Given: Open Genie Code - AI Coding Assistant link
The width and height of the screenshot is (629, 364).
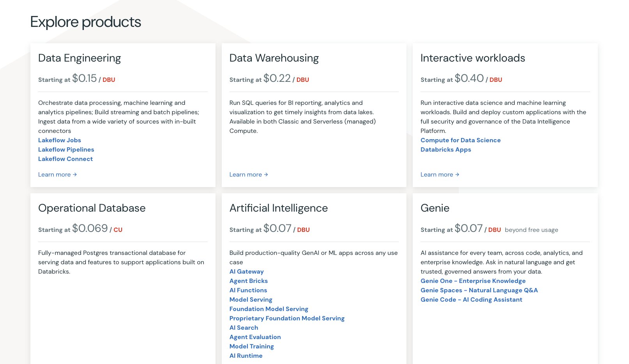Looking at the screenshot, I should tap(472, 300).
